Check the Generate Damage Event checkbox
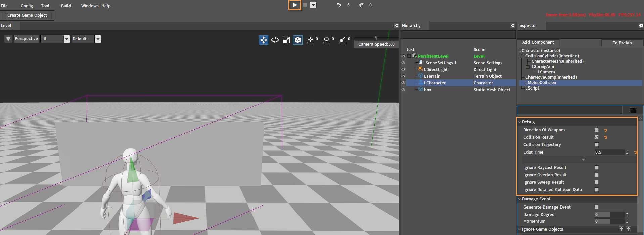Image resolution: width=644 pixels, height=235 pixels. click(596, 207)
